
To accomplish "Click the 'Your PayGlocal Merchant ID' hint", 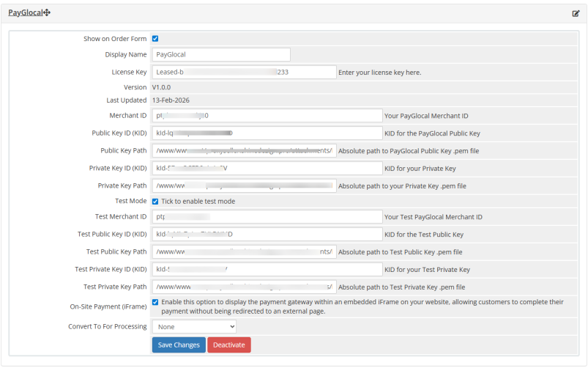I will click(x=426, y=116).
